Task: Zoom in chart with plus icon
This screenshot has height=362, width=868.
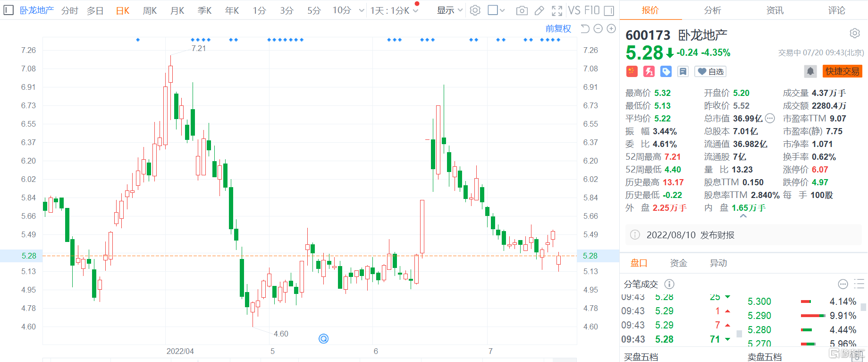Action: pos(611,29)
